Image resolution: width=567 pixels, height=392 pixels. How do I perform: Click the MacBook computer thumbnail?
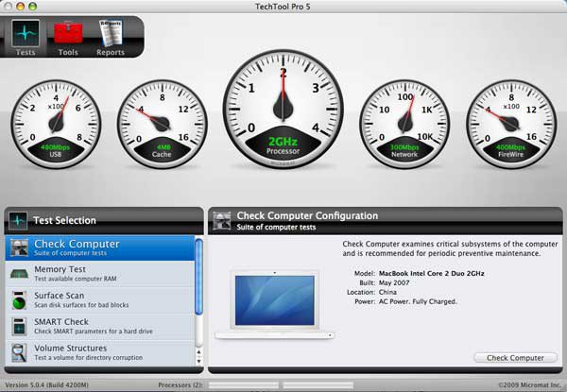[x=275, y=304]
